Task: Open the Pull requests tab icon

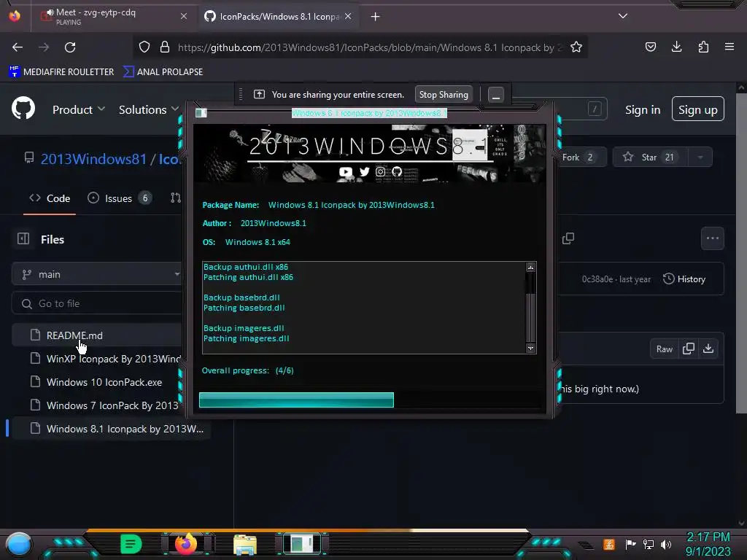Action: [x=175, y=198]
